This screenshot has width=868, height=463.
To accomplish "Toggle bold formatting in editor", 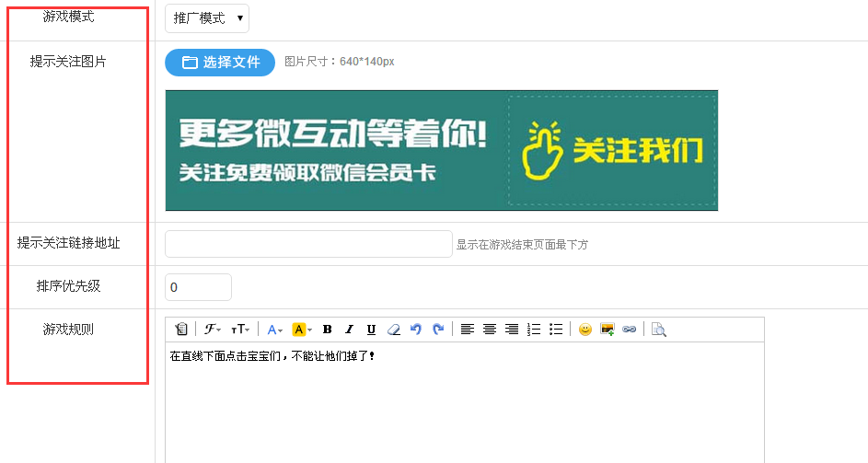I will pos(327,330).
